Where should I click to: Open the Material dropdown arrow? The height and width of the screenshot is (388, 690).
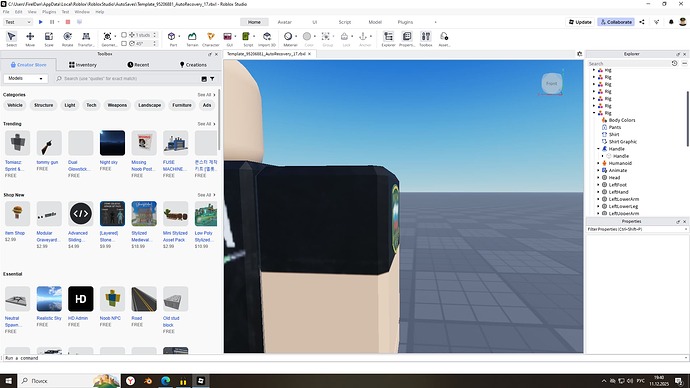[x=296, y=36]
